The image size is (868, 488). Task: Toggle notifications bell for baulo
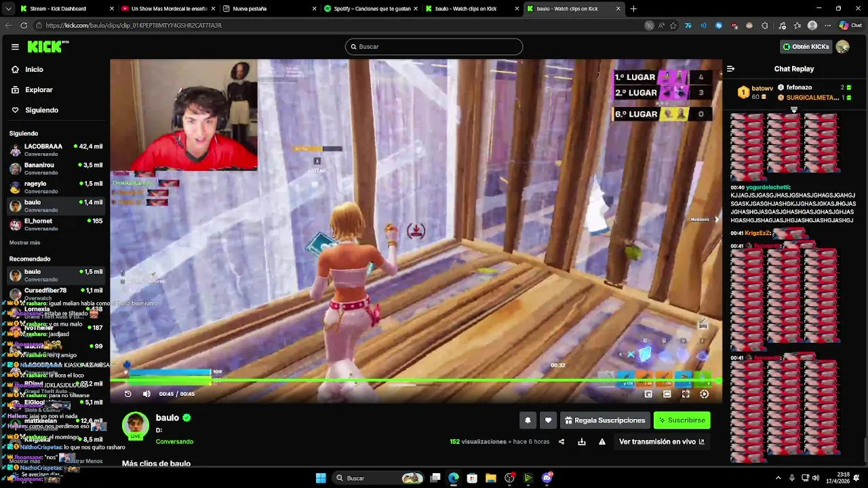point(528,420)
